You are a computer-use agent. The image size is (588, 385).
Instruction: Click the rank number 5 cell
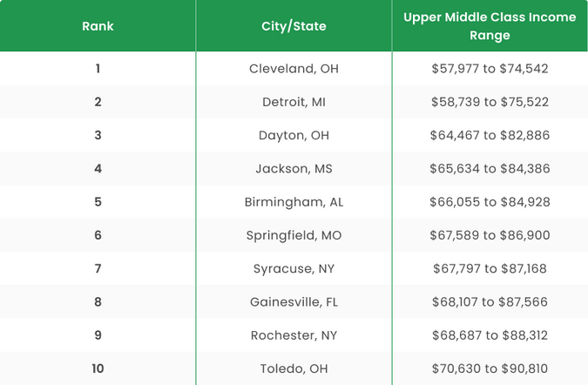[98, 202]
